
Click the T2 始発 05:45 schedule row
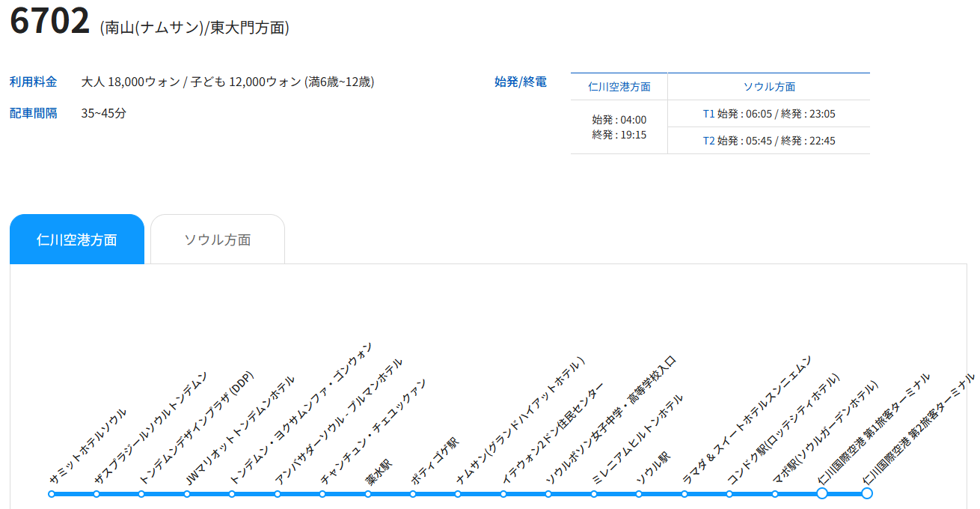(x=768, y=141)
